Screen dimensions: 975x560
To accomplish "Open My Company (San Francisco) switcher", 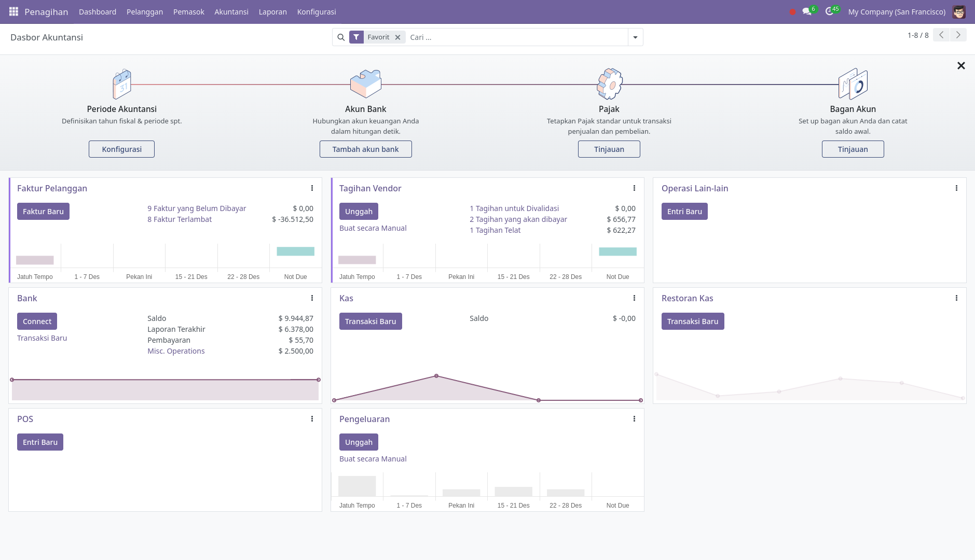I will (x=896, y=11).
